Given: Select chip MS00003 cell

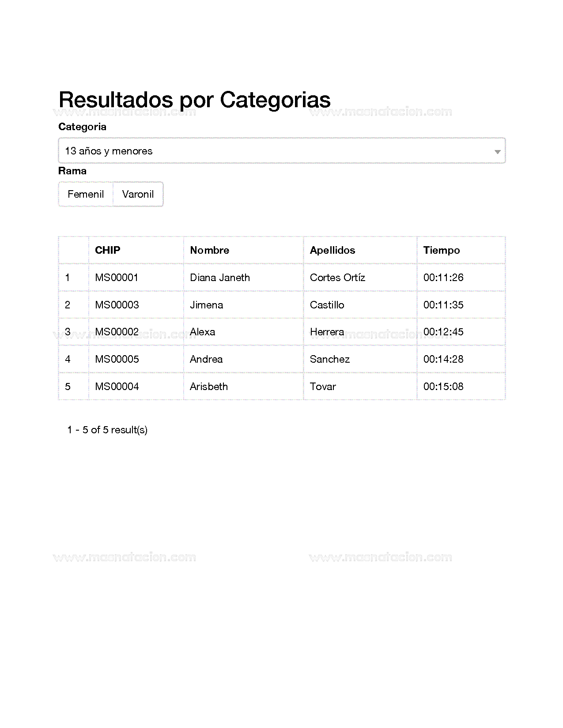Looking at the screenshot, I should (117, 305).
